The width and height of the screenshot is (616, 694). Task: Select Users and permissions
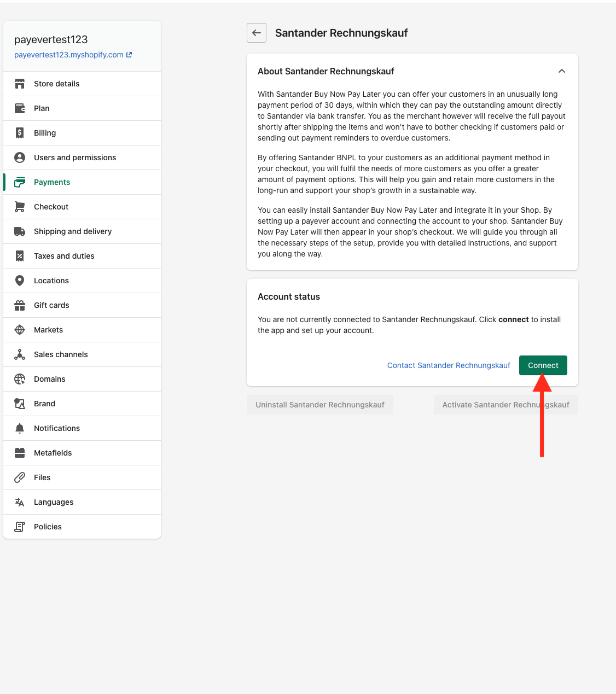click(82, 158)
